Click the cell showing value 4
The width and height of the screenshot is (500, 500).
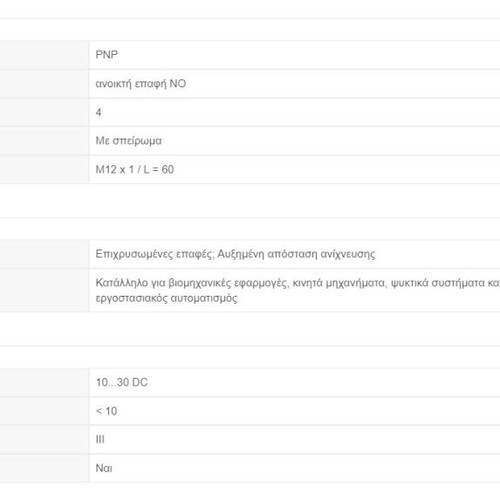(x=294, y=112)
